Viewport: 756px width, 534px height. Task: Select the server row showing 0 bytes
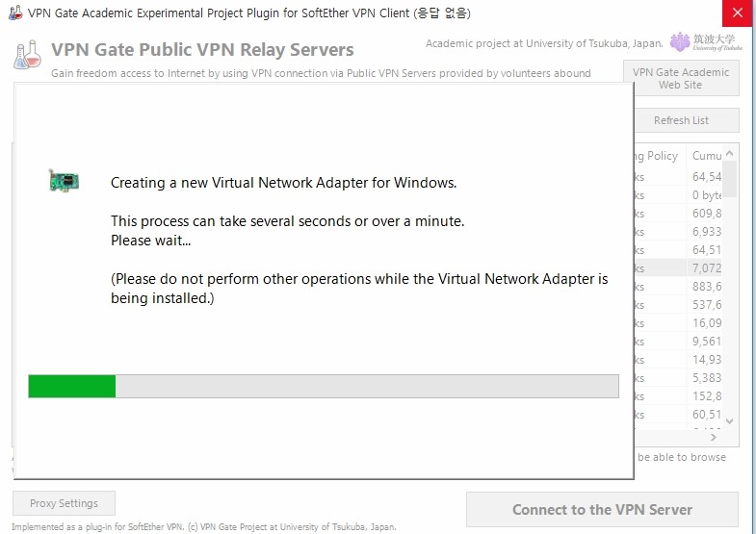pos(679,195)
